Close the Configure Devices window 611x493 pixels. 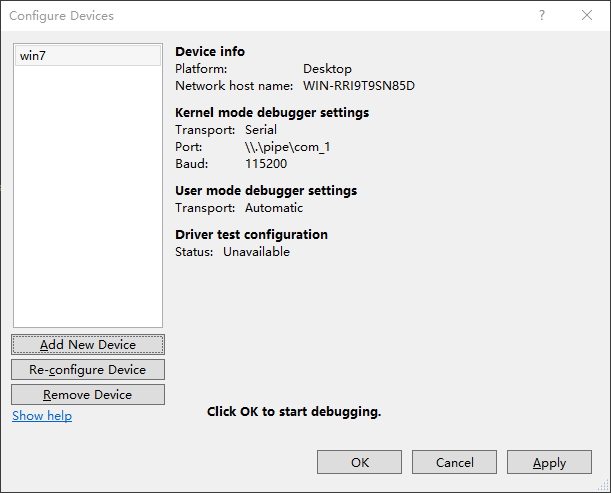pyautogui.click(x=587, y=15)
